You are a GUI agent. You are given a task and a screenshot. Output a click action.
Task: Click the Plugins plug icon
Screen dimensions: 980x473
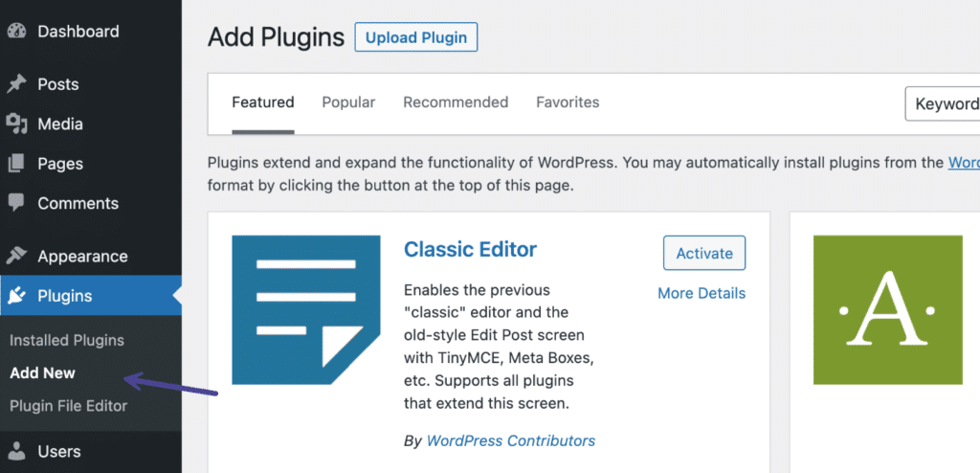point(15,296)
